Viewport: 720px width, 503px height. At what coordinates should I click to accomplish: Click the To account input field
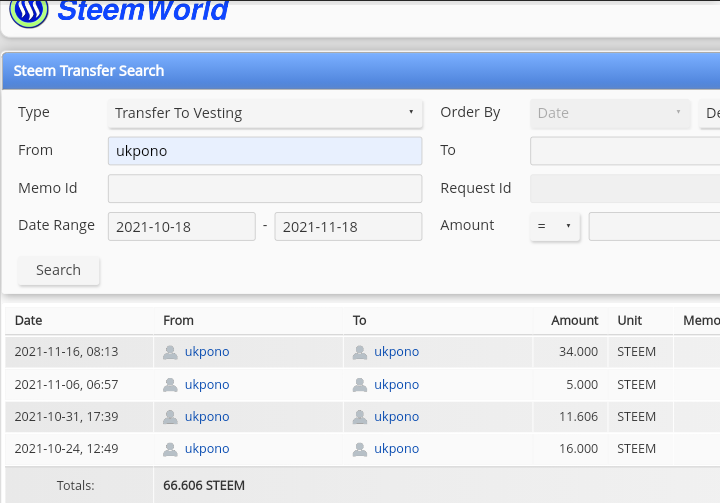point(625,151)
